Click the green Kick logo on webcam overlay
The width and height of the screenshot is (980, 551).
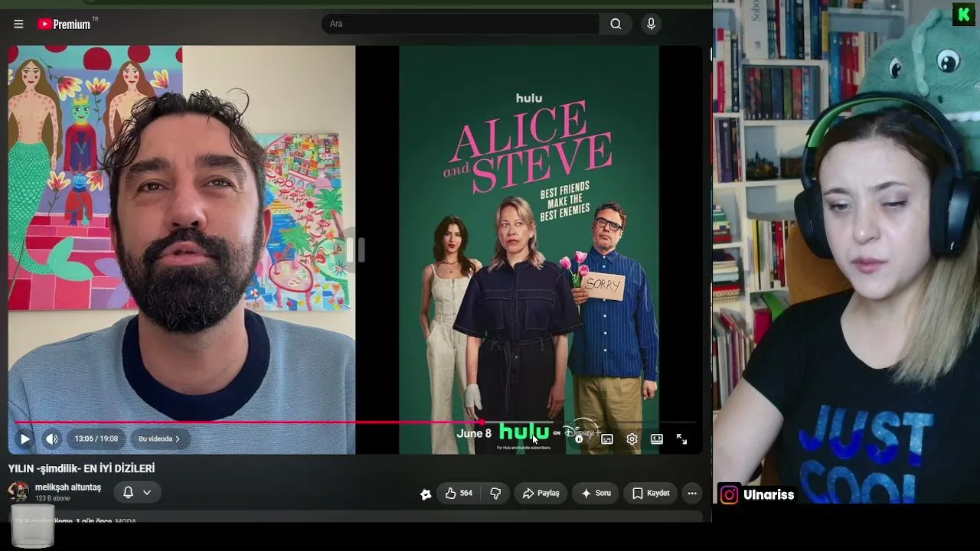(964, 15)
